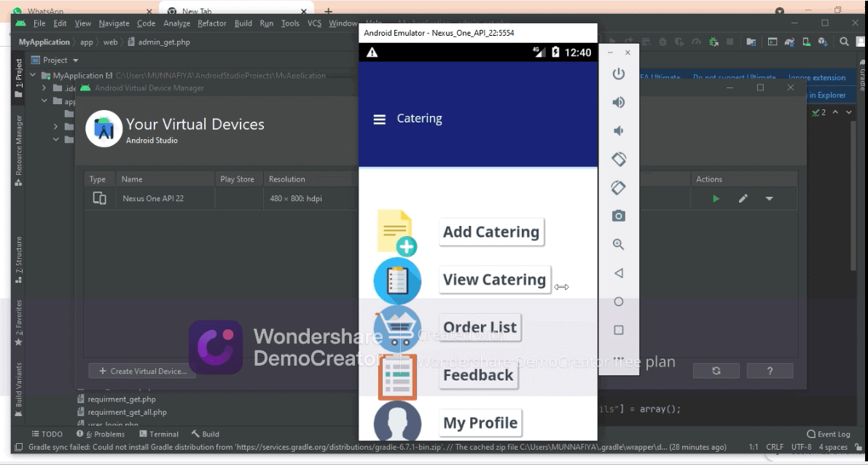Launch Nexus One API 22 with the green play icon
Image resolution: width=868 pixels, height=465 pixels.
point(716,199)
